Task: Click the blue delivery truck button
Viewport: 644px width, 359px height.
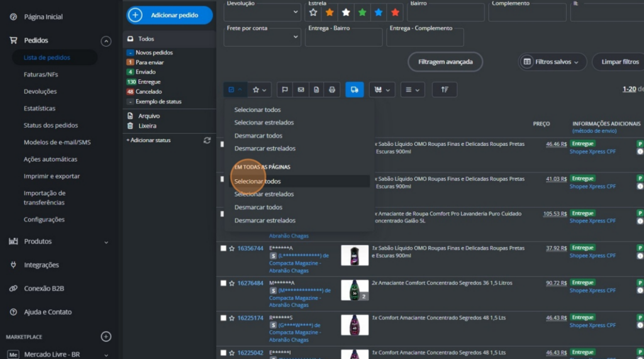Action: pyautogui.click(x=355, y=90)
